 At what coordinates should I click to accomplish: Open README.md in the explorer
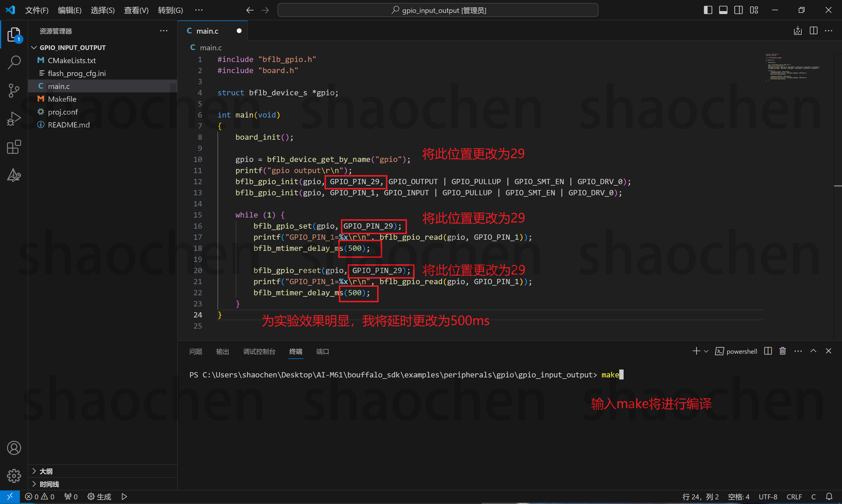[x=102, y=125]
